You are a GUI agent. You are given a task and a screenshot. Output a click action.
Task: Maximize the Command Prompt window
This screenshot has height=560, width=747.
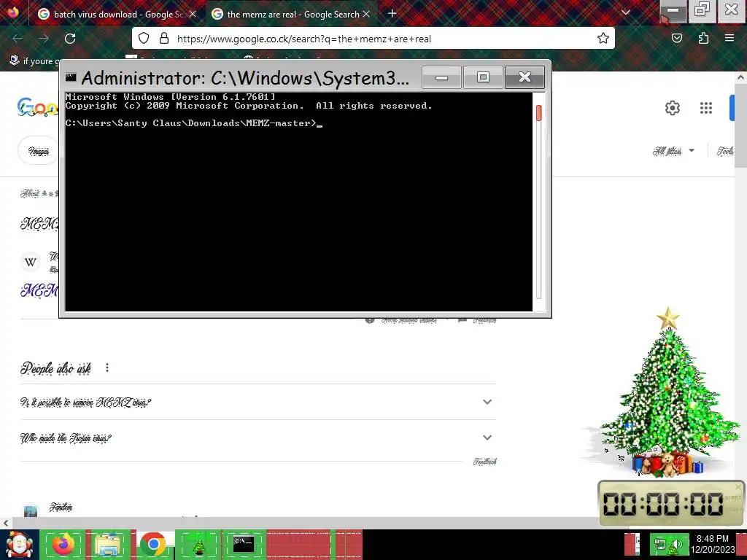[483, 77]
